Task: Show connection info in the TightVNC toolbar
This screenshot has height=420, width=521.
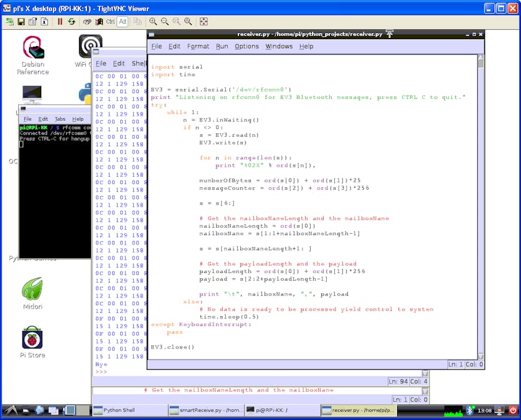Action: coord(44,21)
